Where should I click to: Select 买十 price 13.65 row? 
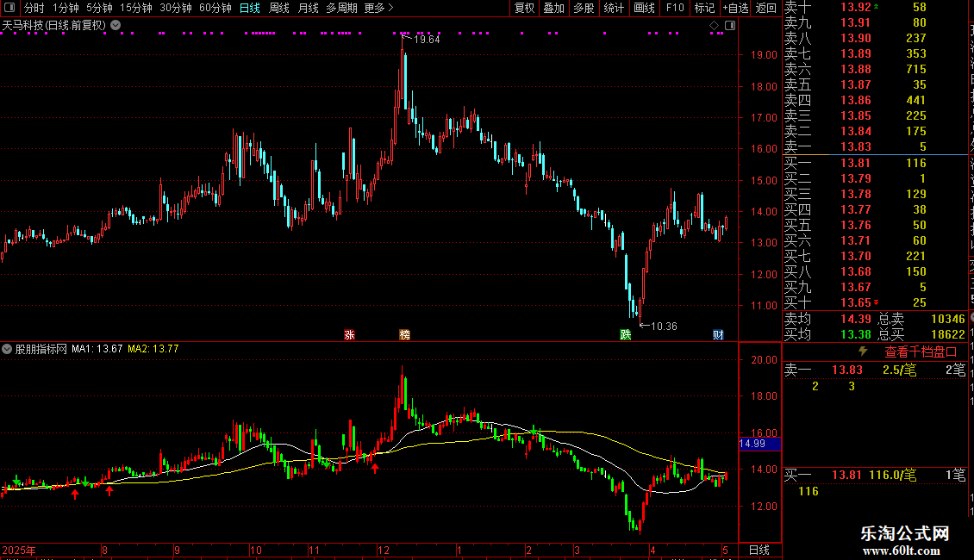(x=875, y=302)
